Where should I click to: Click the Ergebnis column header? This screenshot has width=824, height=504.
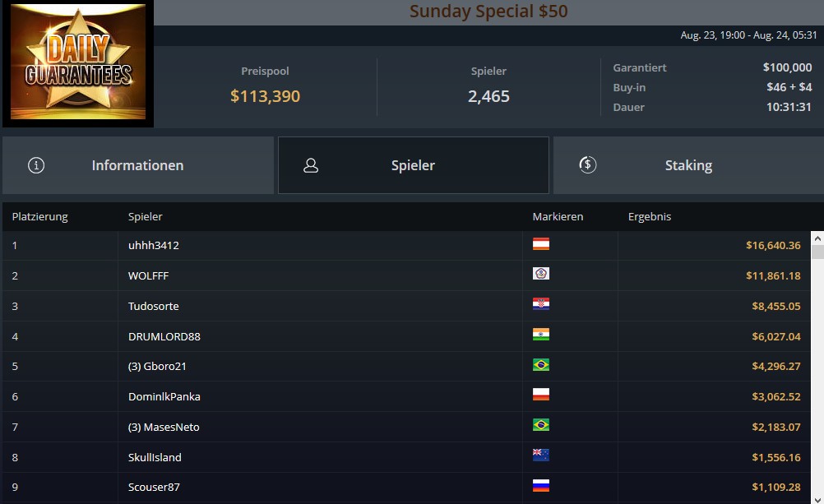pos(650,216)
